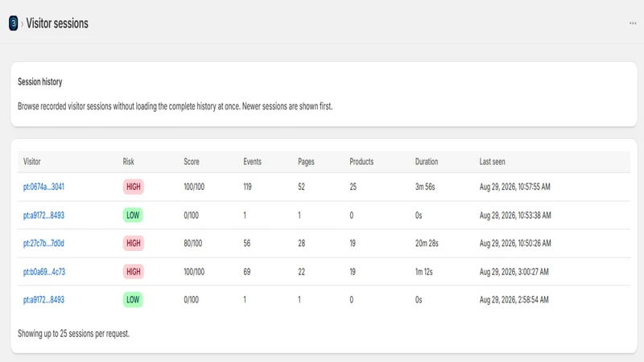Select the 69 events cell

247,272
